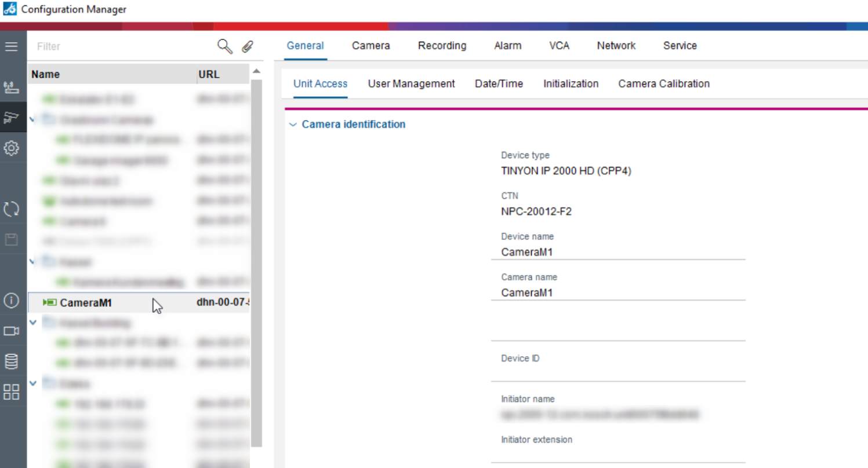Select CameraM1 in the device tree
868x468 pixels.
pyautogui.click(x=86, y=303)
